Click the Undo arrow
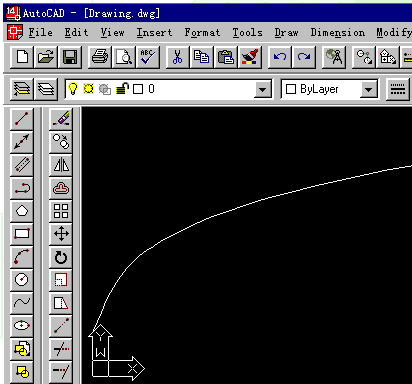Image resolution: width=412 pixels, height=384 pixels. [x=279, y=57]
